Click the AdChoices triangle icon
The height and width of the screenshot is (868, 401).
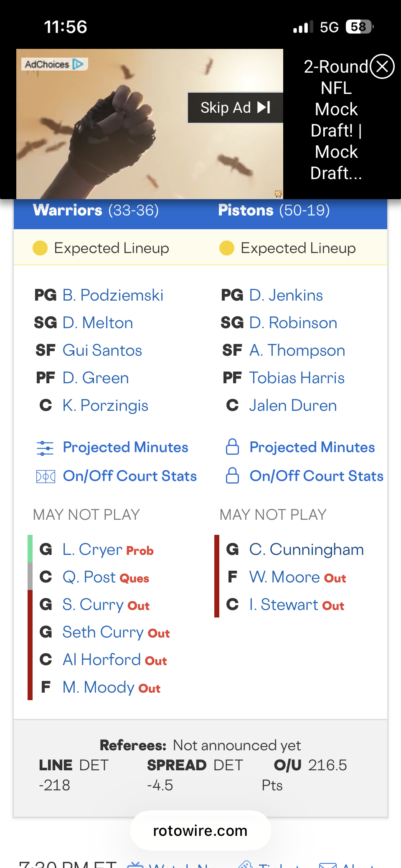(78, 64)
